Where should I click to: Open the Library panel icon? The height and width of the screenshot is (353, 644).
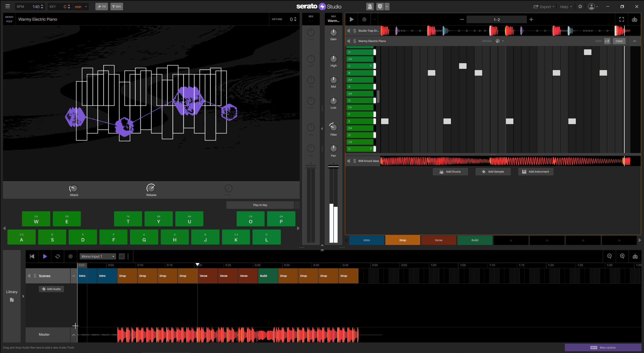12,300
